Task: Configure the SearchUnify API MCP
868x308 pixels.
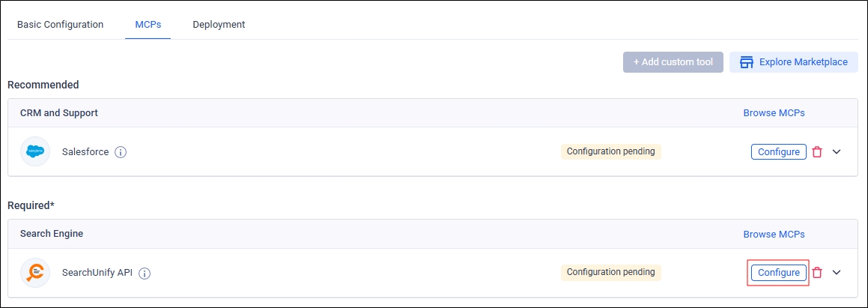Action: [778, 273]
